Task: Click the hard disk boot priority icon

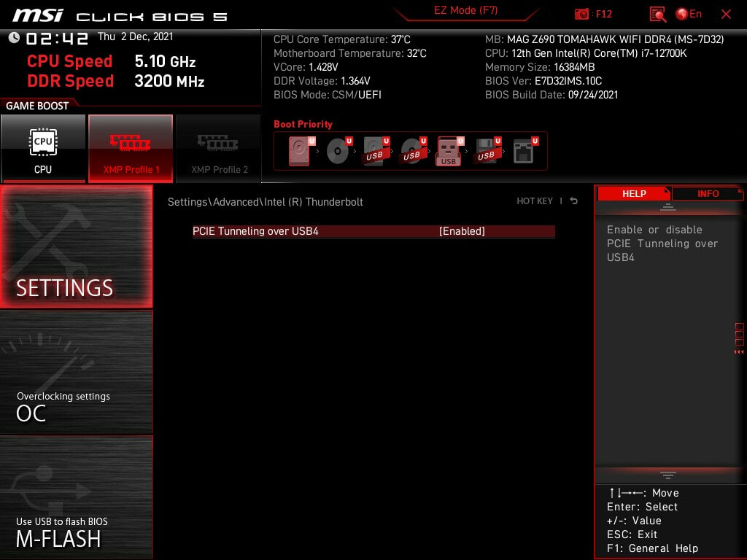Action: point(299,152)
